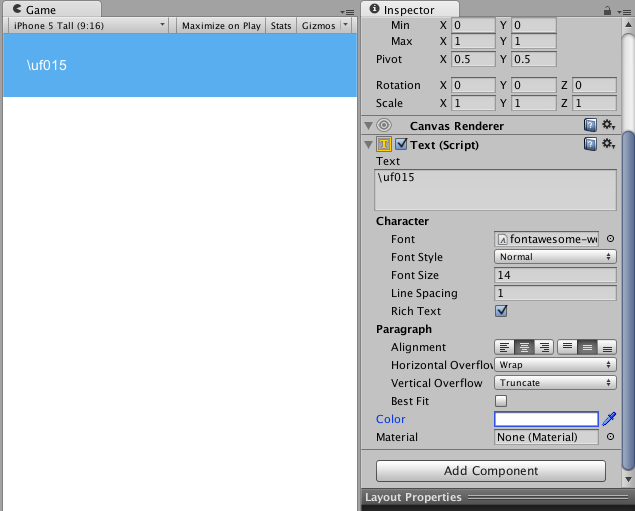Screen dimensions: 635x511
Task: Set vertical alignment to middle
Action: pyautogui.click(x=587, y=347)
